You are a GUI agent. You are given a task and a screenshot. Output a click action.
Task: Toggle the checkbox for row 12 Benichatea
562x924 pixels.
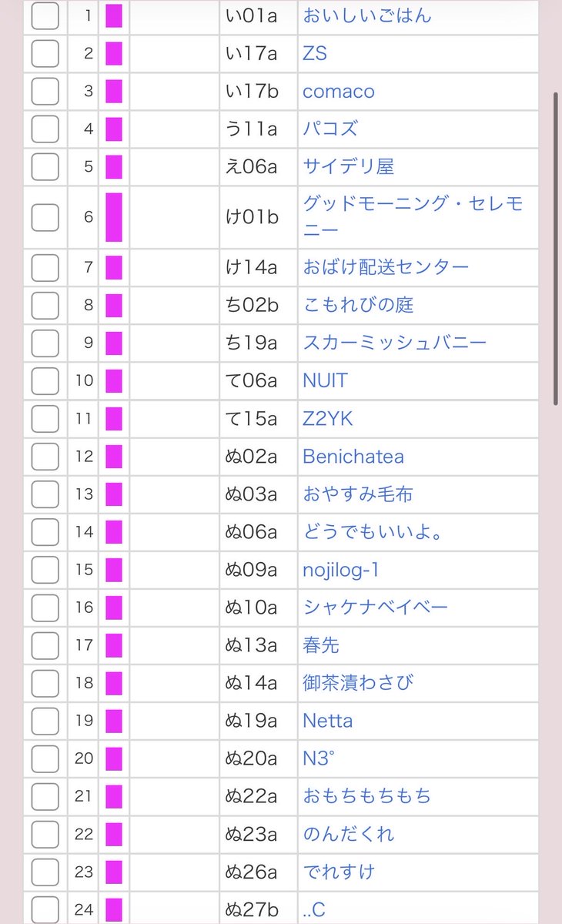[x=45, y=457]
